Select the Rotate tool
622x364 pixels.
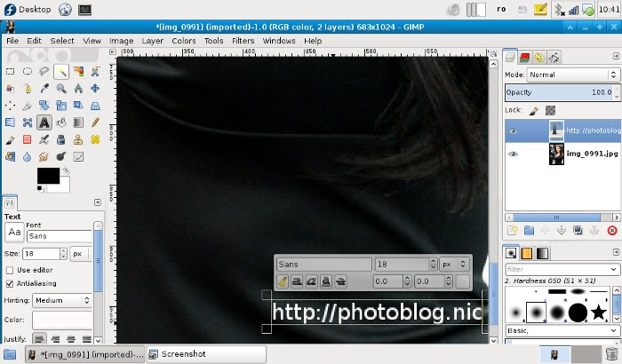44,106
